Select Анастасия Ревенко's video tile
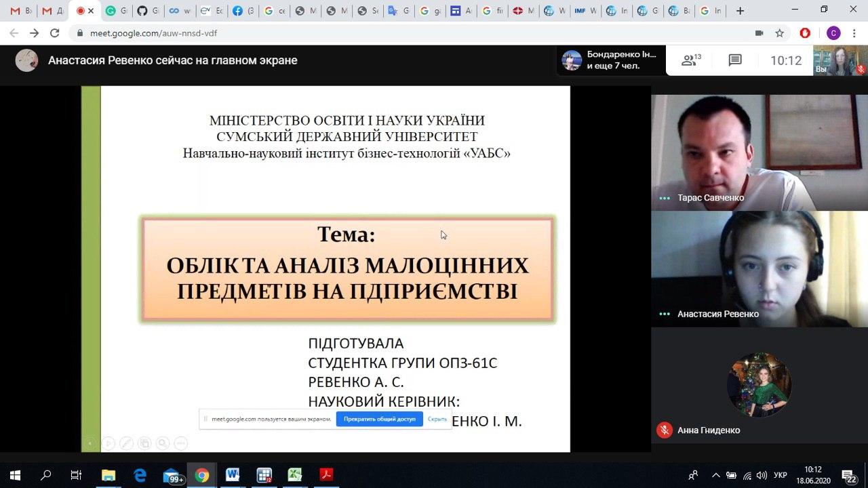This screenshot has width=868, height=488. (x=759, y=269)
